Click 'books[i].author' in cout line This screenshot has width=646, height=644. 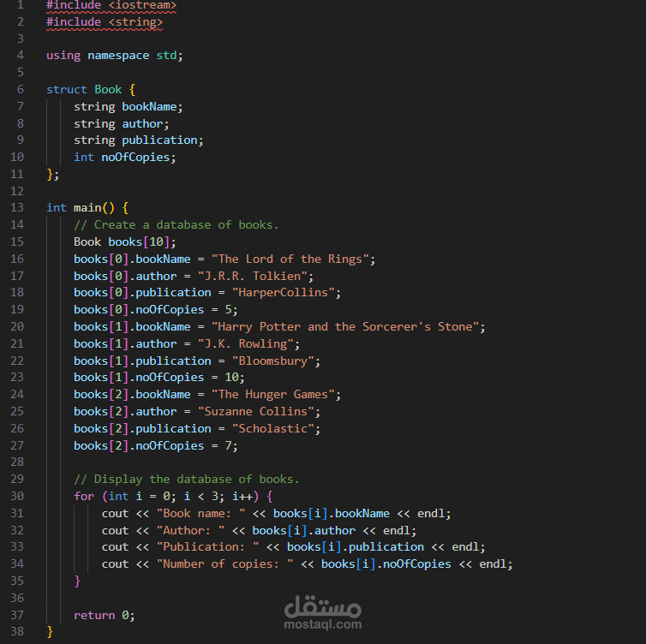(x=303, y=530)
